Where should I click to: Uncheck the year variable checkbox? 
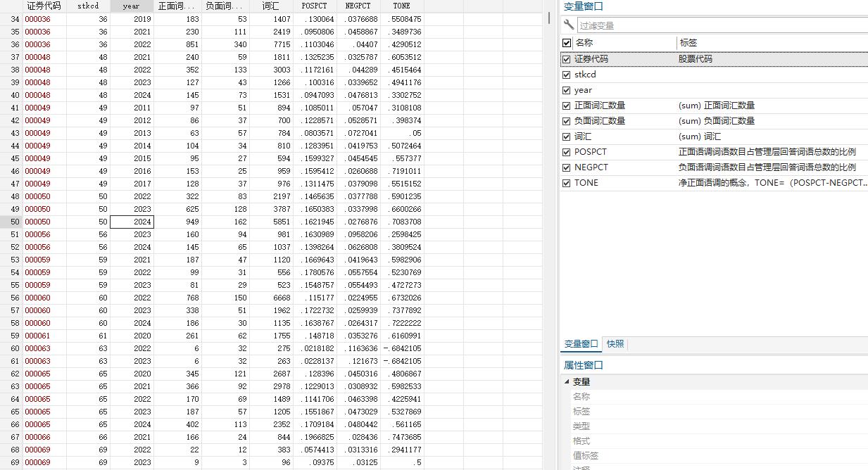coord(567,90)
